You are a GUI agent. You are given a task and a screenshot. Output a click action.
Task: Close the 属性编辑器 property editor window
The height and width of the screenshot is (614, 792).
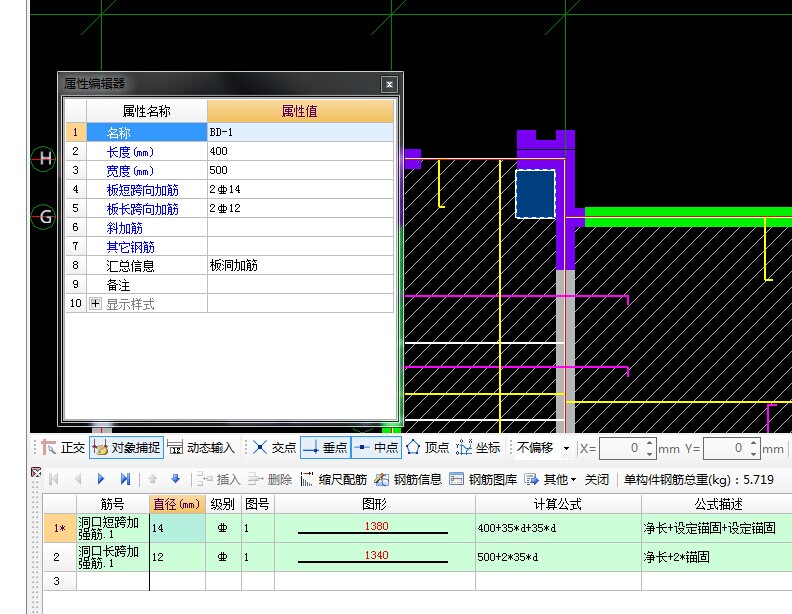point(389,84)
